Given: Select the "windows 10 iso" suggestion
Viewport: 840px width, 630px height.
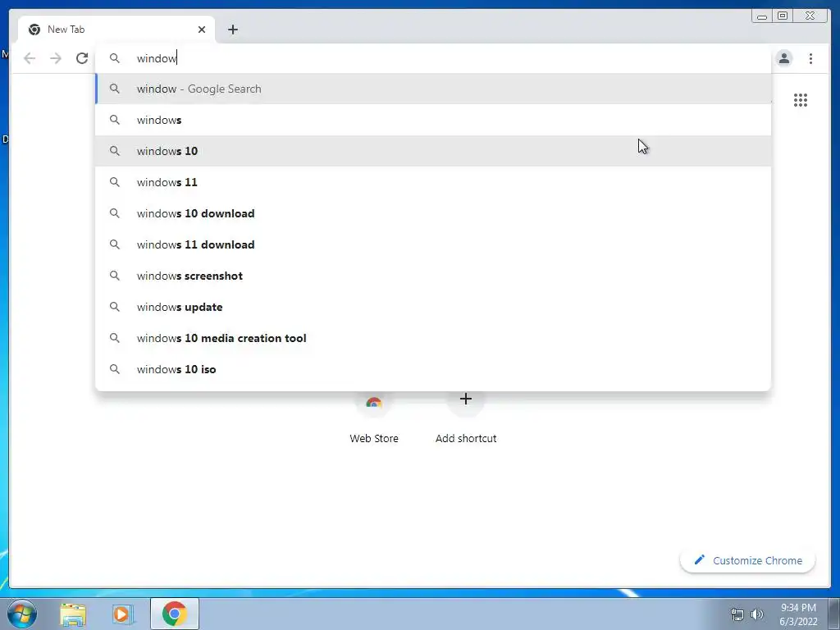Looking at the screenshot, I should (433, 369).
